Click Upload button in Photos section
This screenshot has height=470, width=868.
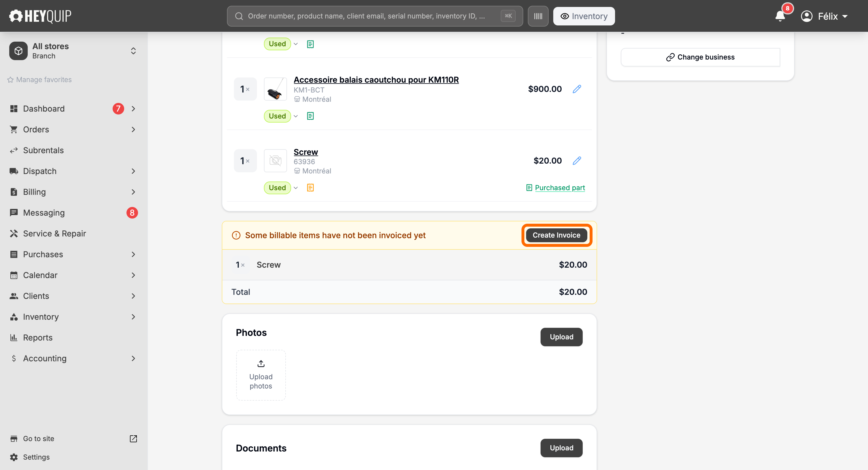point(561,337)
